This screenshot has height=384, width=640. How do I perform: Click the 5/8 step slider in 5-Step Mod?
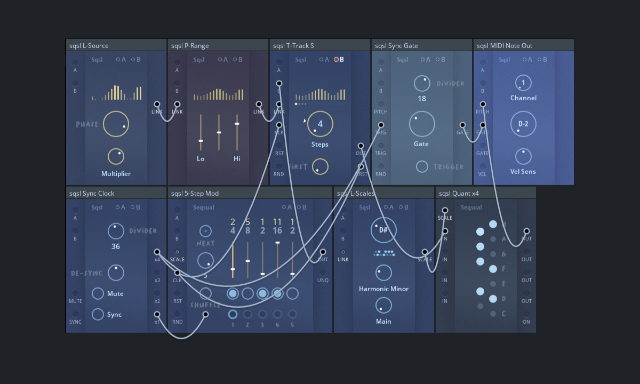(x=248, y=260)
